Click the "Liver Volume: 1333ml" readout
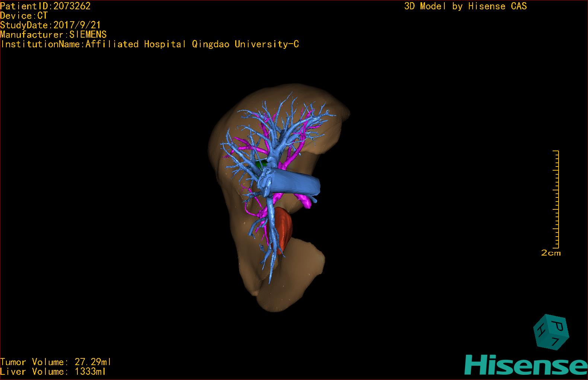Image resolution: width=588 pixels, height=380 pixels. 53,371
